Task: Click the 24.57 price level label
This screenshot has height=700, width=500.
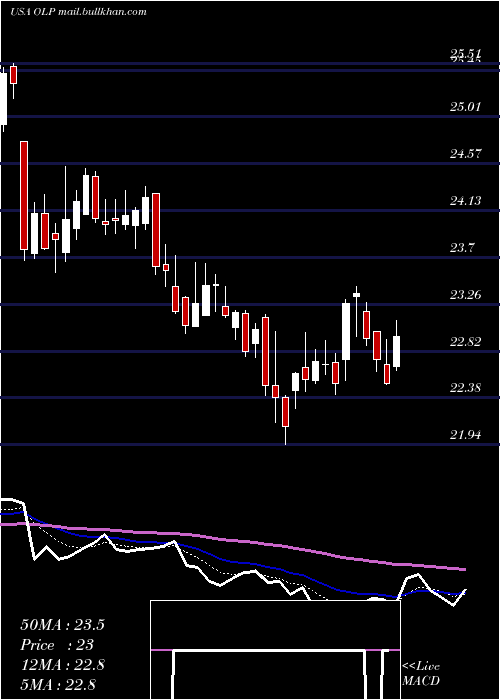Action: (466, 154)
